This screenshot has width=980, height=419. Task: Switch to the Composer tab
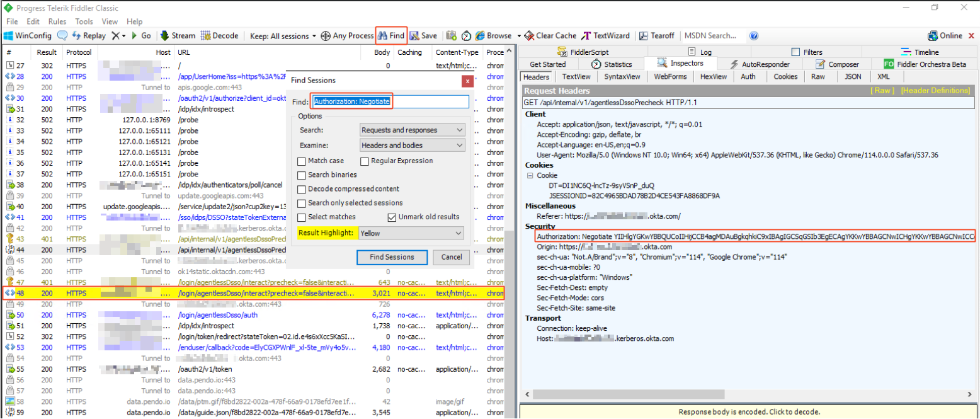(836, 64)
